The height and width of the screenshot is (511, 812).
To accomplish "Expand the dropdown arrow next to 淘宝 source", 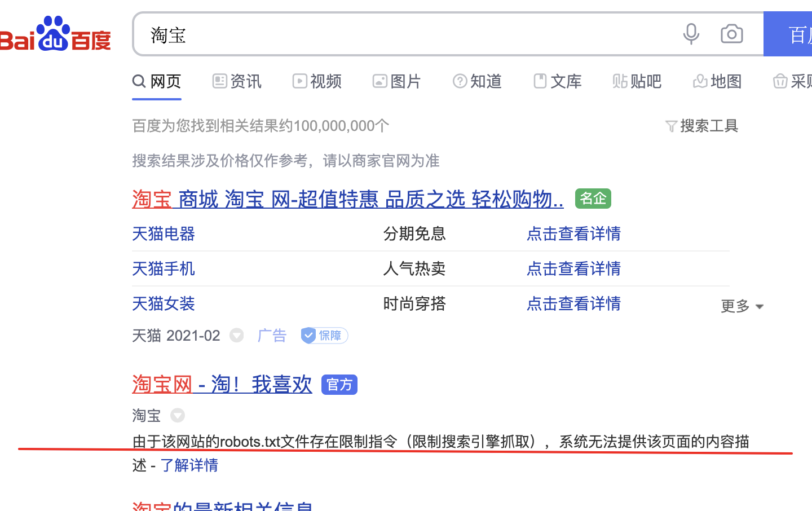I will [178, 416].
